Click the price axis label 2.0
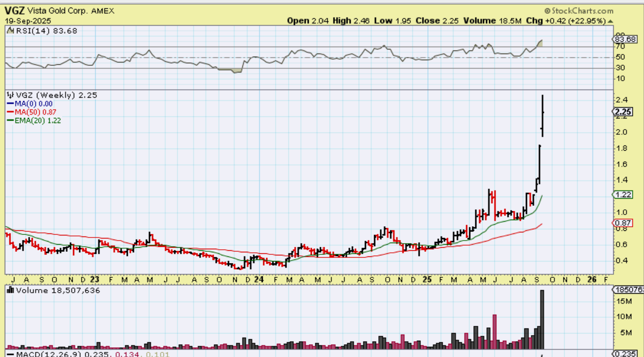This screenshot has width=644, height=357. pyautogui.click(x=620, y=132)
